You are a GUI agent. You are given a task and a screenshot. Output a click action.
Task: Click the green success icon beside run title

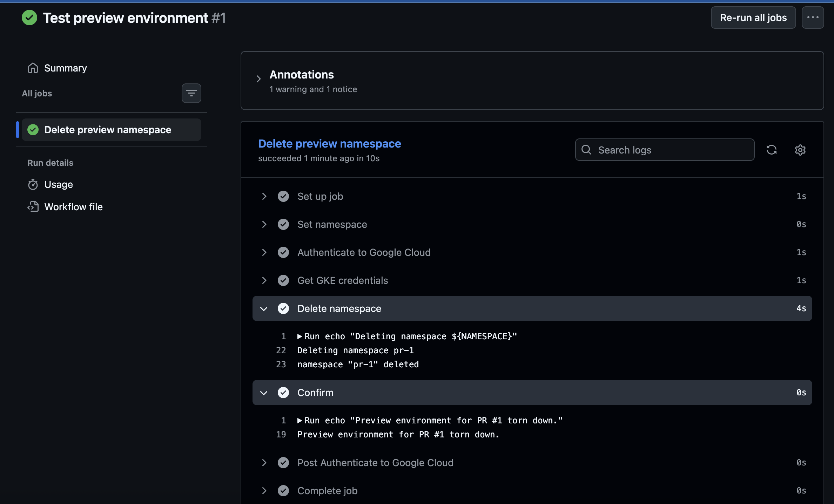coord(29,18)
